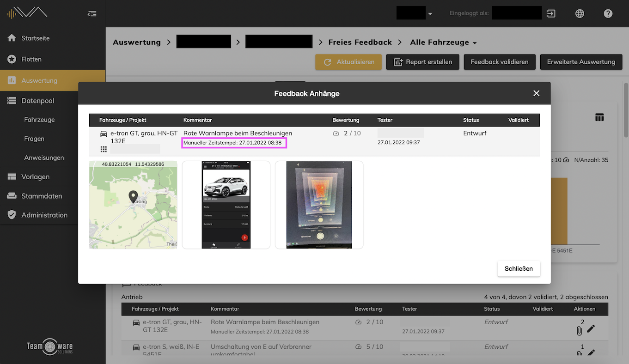629x364 pixels.
Task: Click Freies Feedback breadcrumb
Action: 360,42
